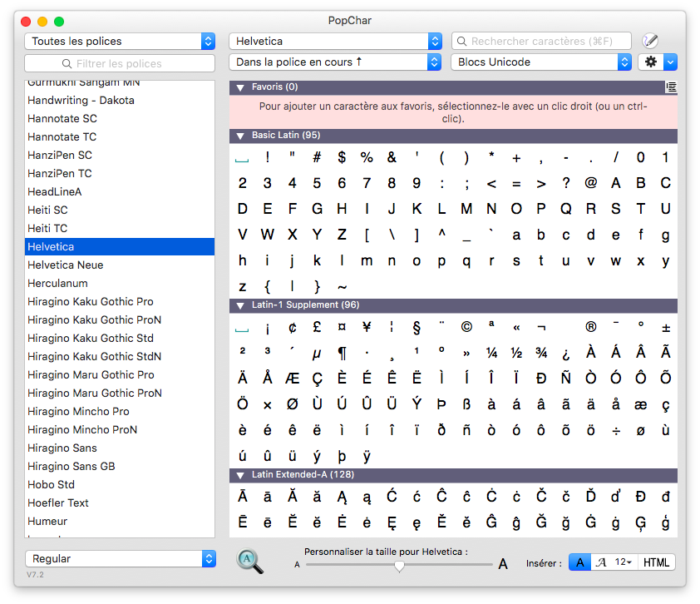Image resolution: width=700 pixels, height=604 pixels.
Task: Click the pencil draw-character search icon
Action: click(650, 41)
